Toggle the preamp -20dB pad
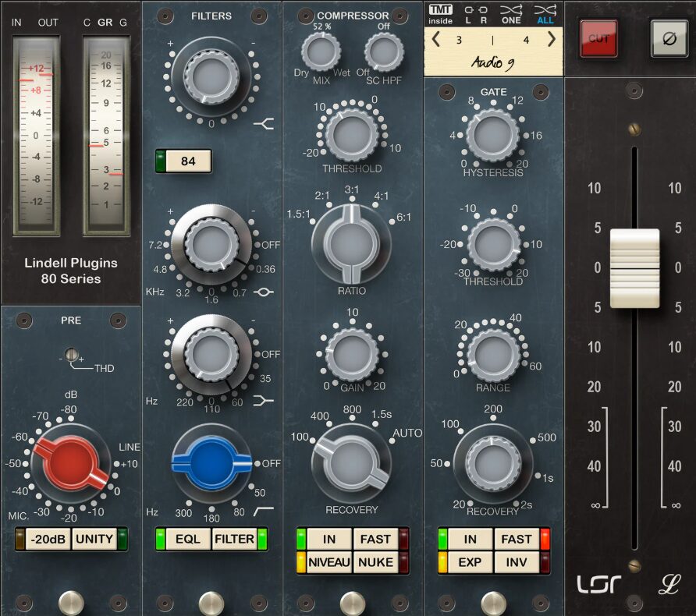Screen dimensions: 696x616 coord(48,539)
